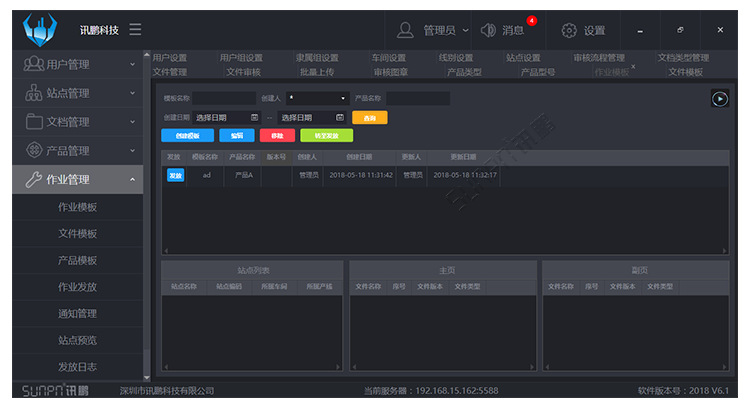Open 设置 via the gear icon
The width and height of the screenshot is (750, 409).
coord(569,30)
